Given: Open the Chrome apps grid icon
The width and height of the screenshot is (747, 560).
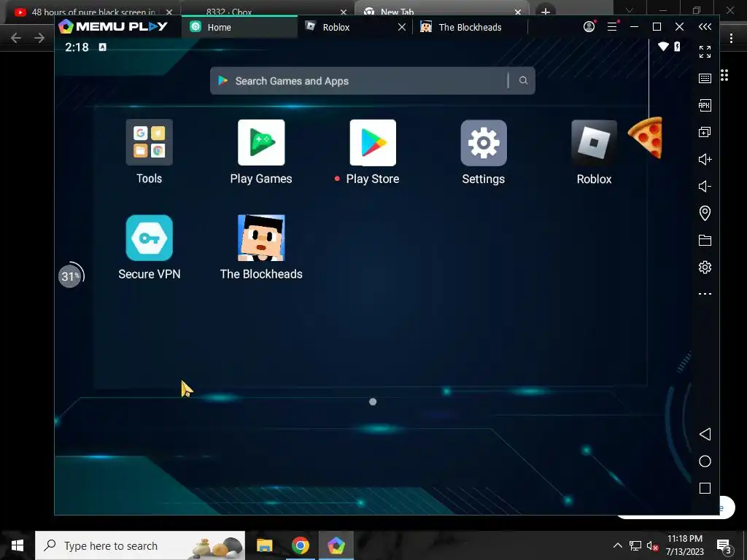Looking at the screenshot, I should [724, 75].
